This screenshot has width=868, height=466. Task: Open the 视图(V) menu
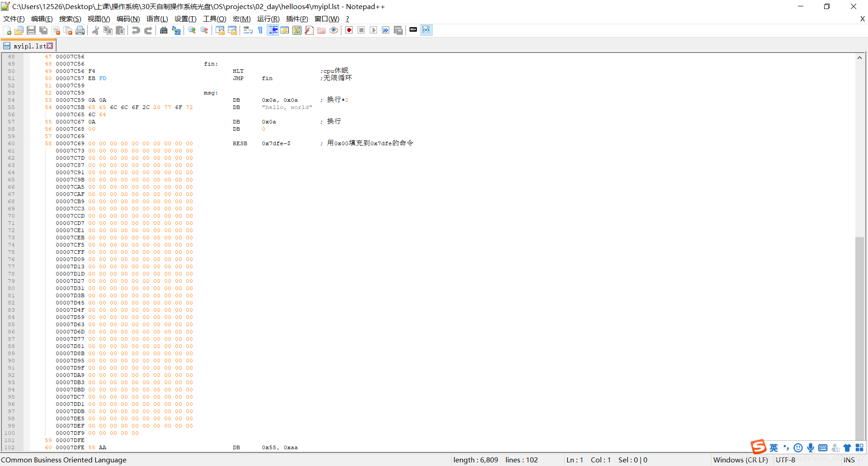click(99, 19)
